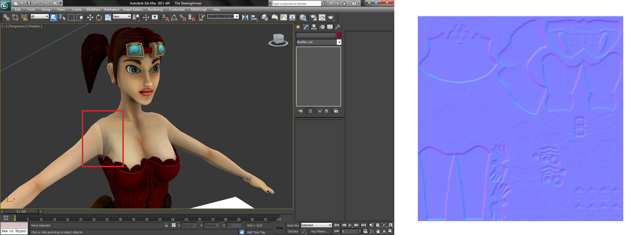644x235 pixels.
Task: Select the Select and Link tool
Action: click(6, 17)
